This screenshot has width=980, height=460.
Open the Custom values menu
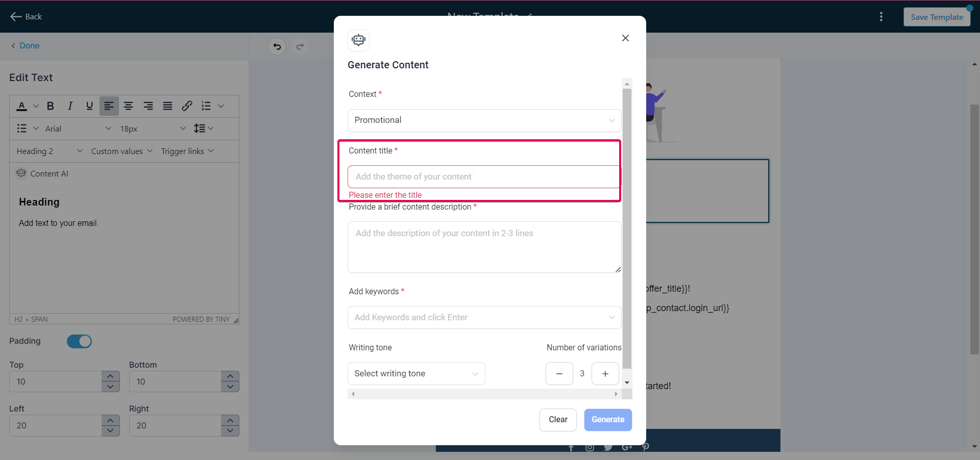121,151
